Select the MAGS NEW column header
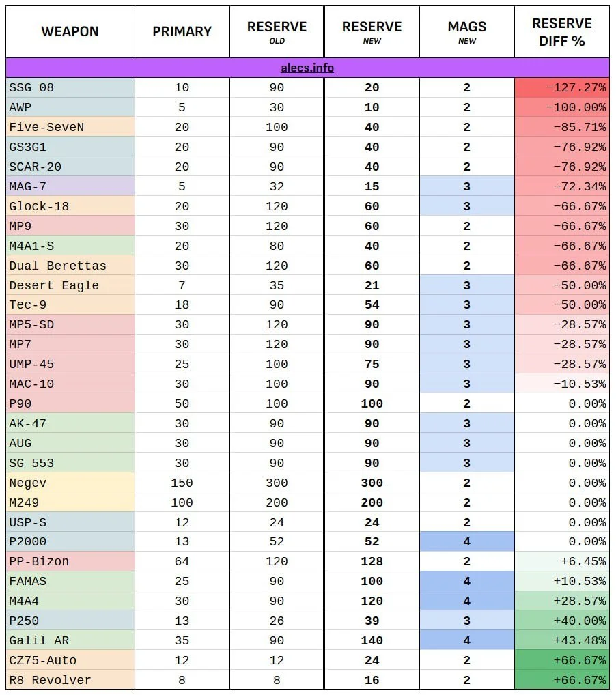Image resolution: width=616 pixels, height=695 pixels. click(467, 31)
